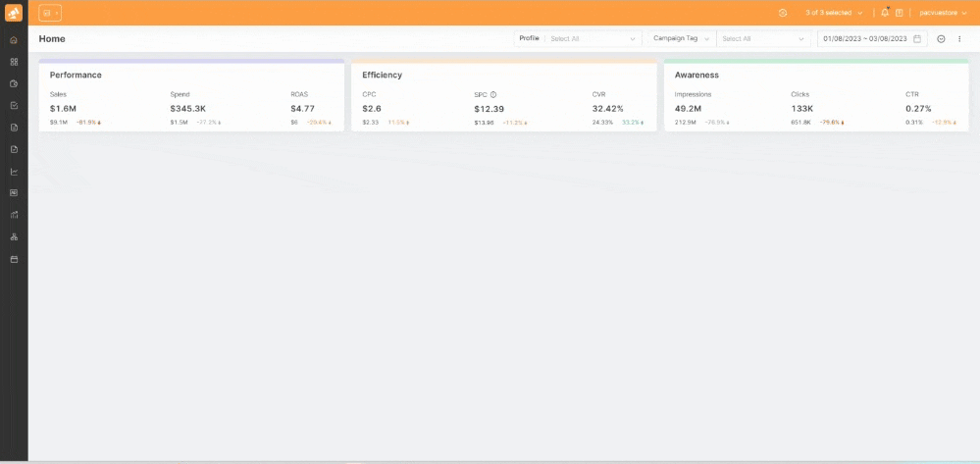Click the Pacvue logo in the sidebar
This screenshot has height=464, width=980.
point(14,13)
